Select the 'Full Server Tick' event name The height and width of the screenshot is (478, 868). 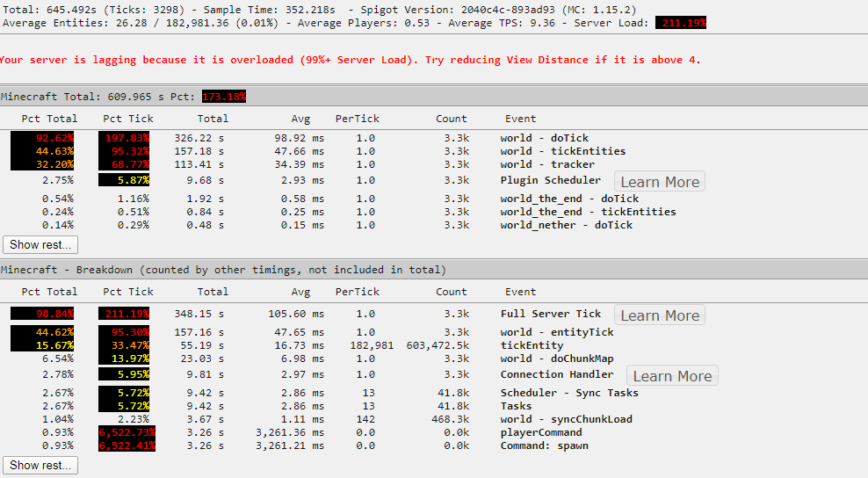click(x=550, y=314)
